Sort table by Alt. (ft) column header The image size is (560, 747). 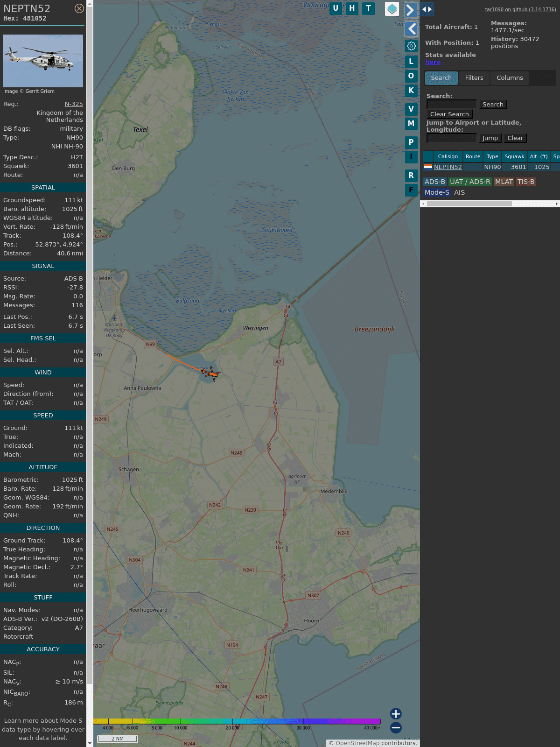(539, 157)
